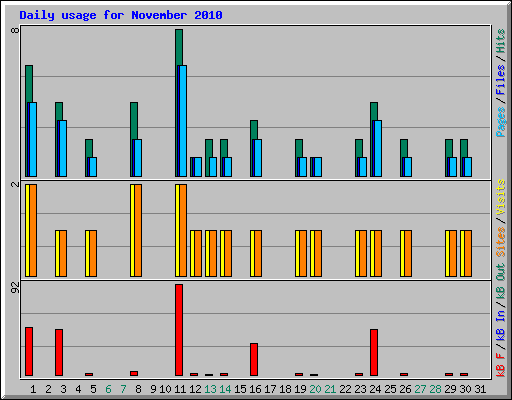Click the green Hits bar for day 16
The image size is (512, 400).
254,130
